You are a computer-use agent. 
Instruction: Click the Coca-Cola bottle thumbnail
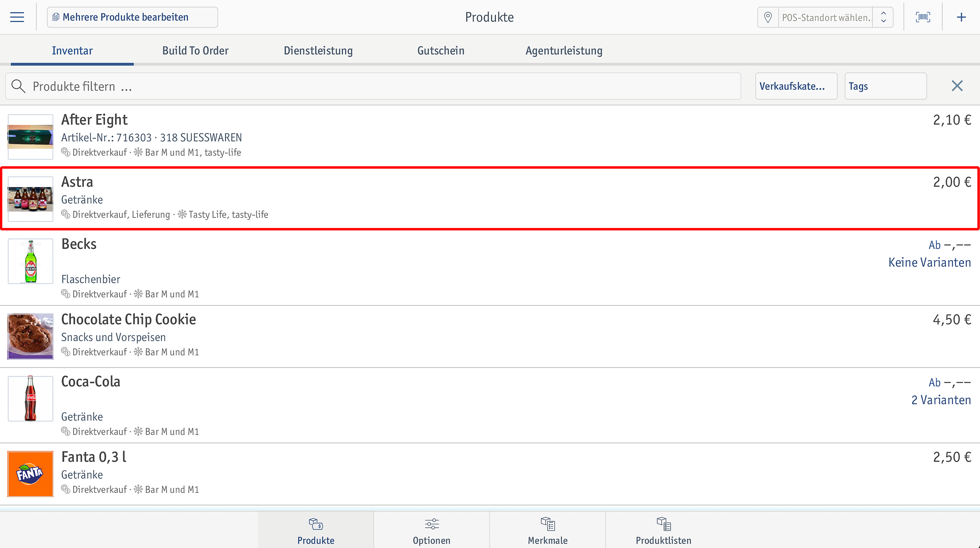pos(31,399)
